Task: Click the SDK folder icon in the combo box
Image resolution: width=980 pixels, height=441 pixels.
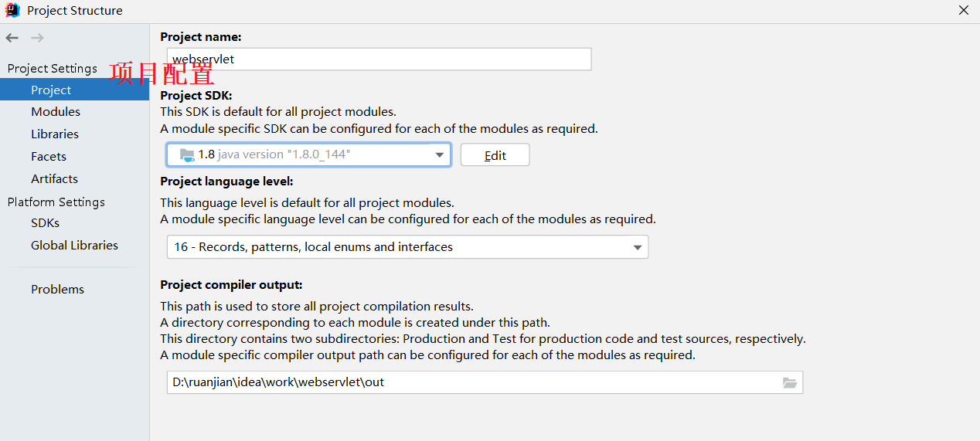Action: pos(188,155)
